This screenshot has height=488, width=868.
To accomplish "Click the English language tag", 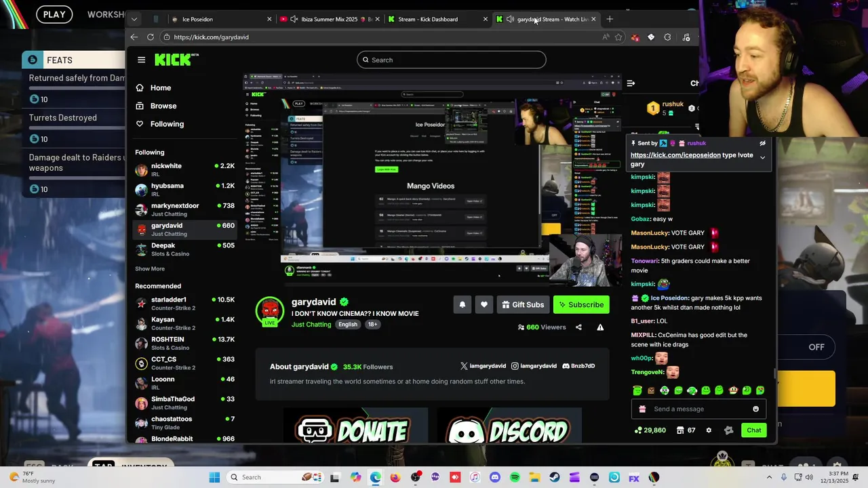I will [x=348, y=325].
